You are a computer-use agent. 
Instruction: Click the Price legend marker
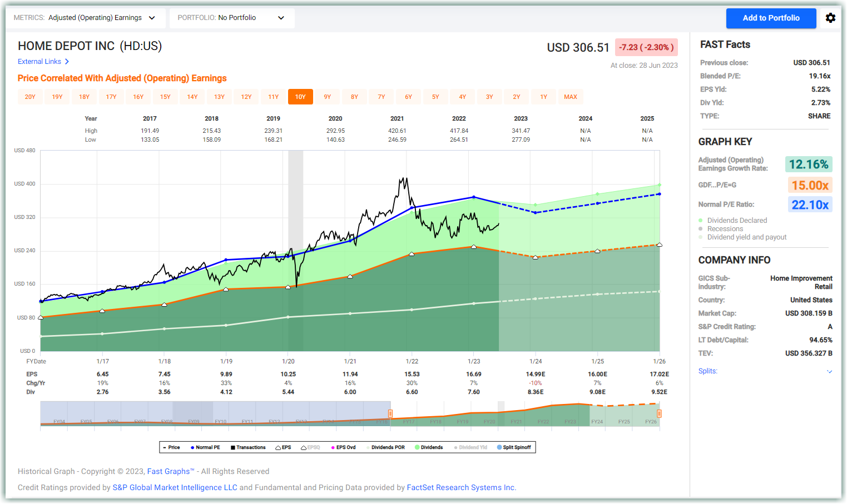pyautogui.click(x=165, y=447)
